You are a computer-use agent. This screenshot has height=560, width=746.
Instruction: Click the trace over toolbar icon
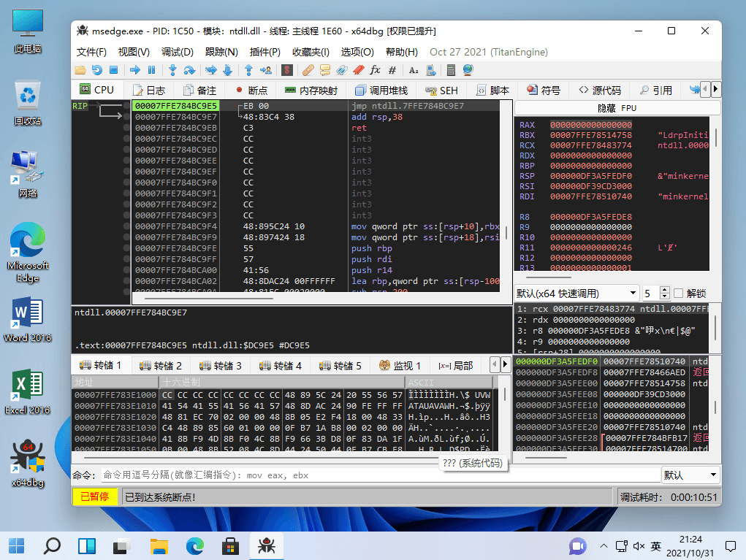(x=227, y=70)
